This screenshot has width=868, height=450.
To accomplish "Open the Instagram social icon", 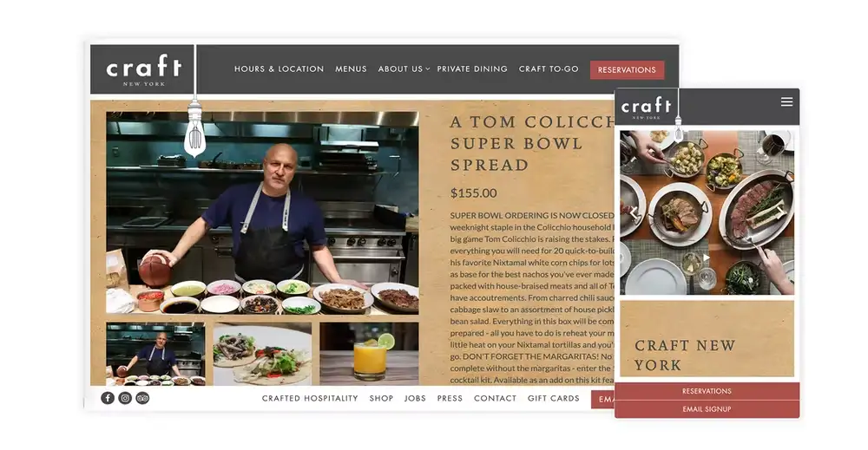I will click(125, 398).
